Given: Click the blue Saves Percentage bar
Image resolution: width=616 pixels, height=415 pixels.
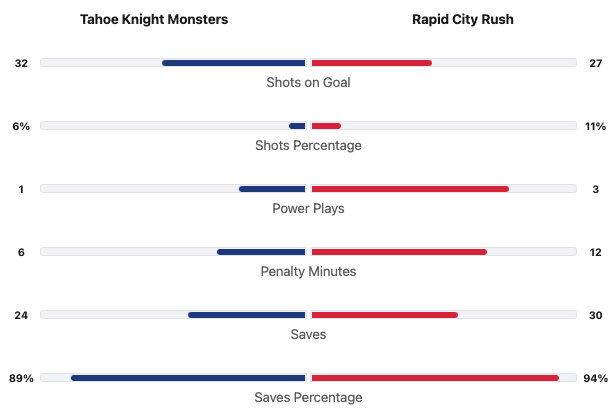Looking at the screenshot, I should point(188,378).
